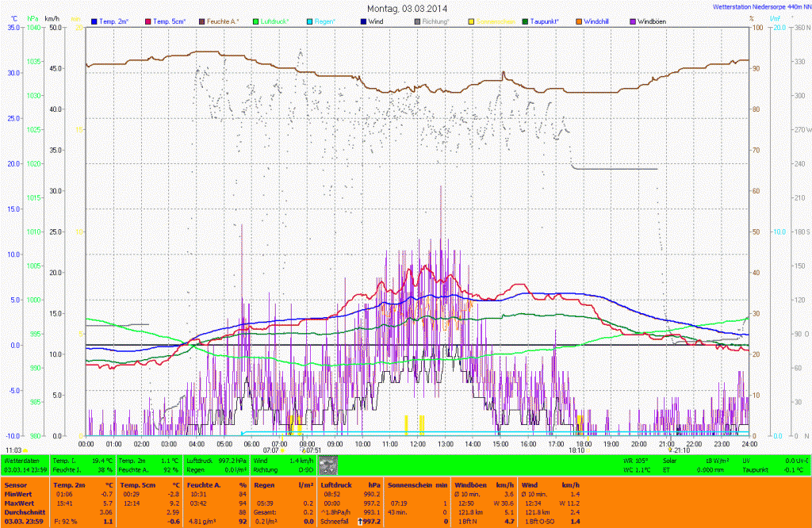Select the Sensor header in orange table
The image size is (812, 528).
point(14,484)
